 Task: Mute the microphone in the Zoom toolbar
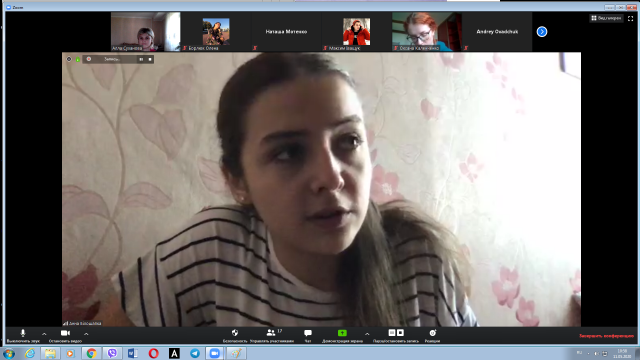click(23, 336)
